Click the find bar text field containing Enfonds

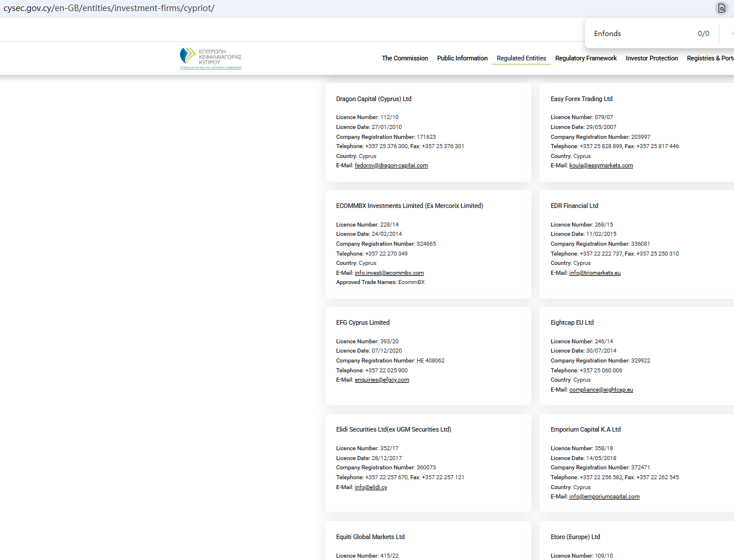coord(639,34)
